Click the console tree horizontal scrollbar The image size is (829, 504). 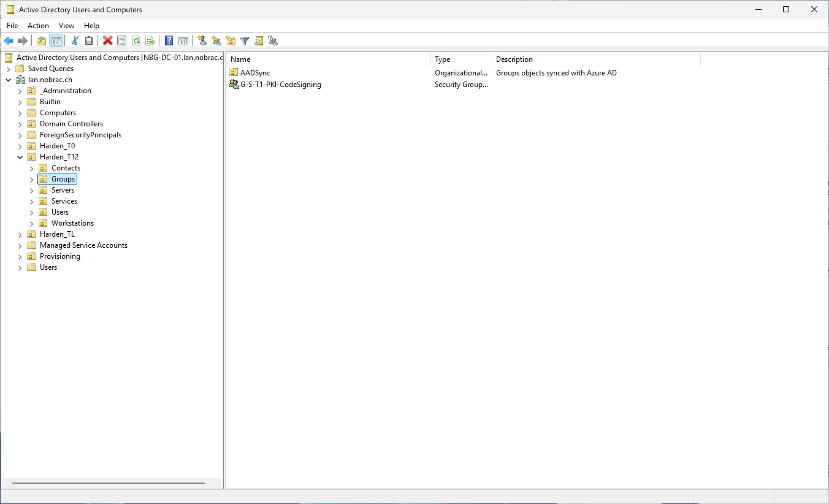coord(109,483)
